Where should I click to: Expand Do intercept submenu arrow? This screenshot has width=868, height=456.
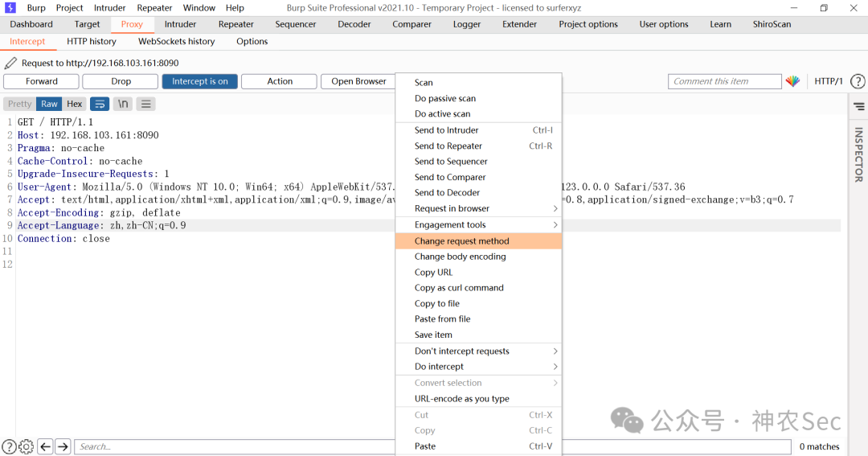pyautogui.click(x=555, y=367)
